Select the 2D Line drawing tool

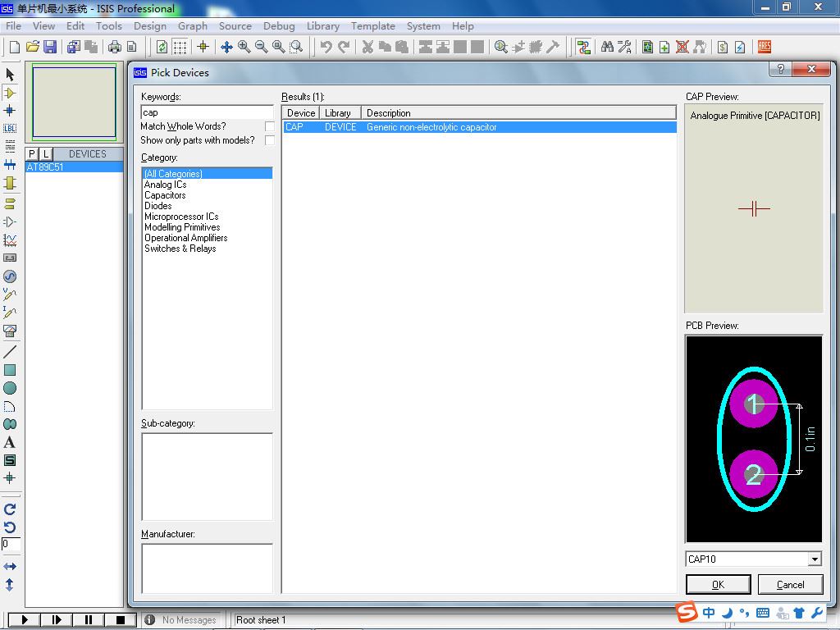10,351
